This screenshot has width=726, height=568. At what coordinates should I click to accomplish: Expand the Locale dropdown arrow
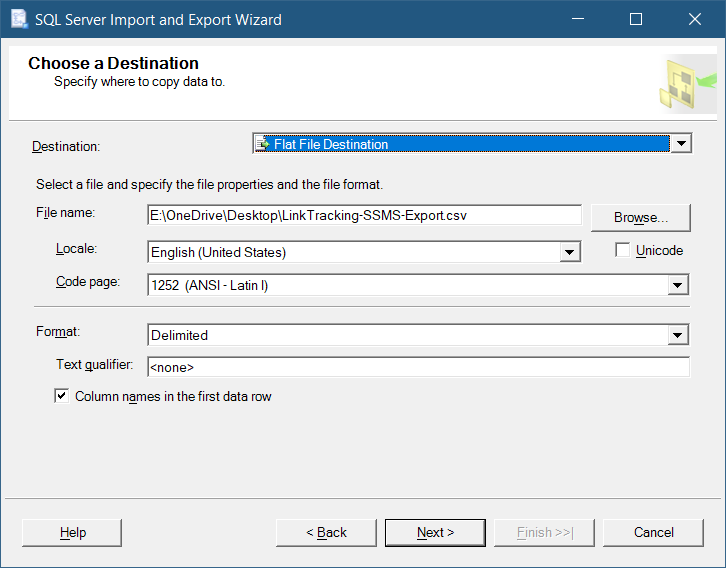click(570, 252)
